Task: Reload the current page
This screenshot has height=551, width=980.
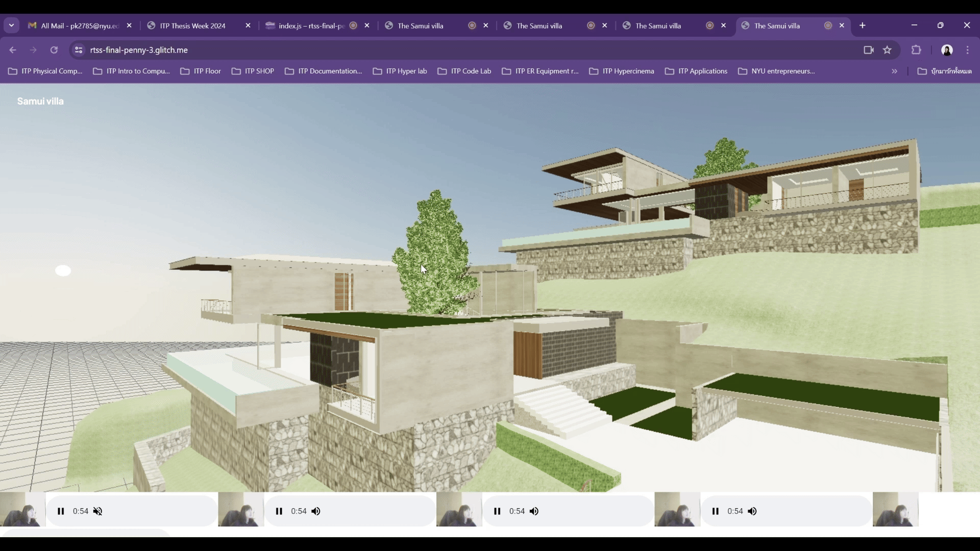Action: point(54,50)
